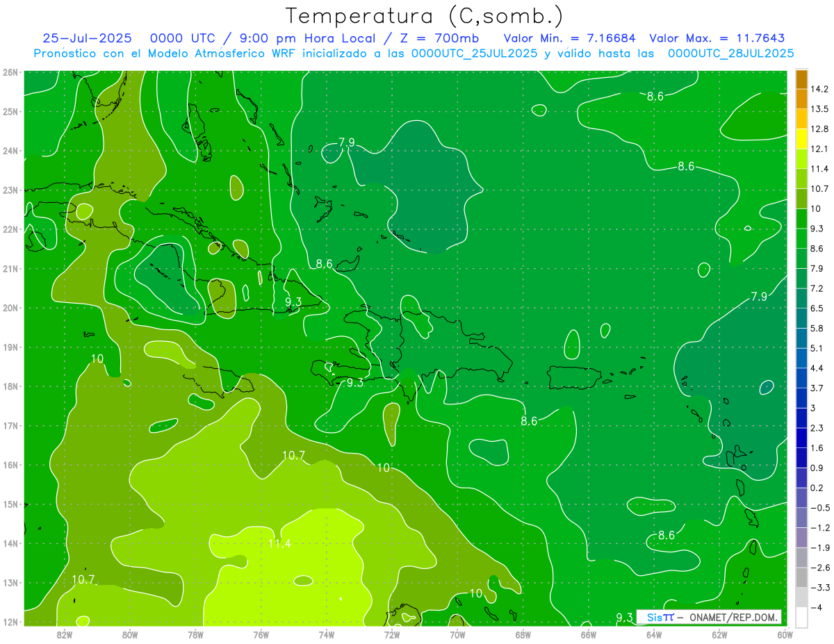Pick blue legend swatch between 2.3 and 3
This screenshot has width=834, height=644.
[801, 418]
